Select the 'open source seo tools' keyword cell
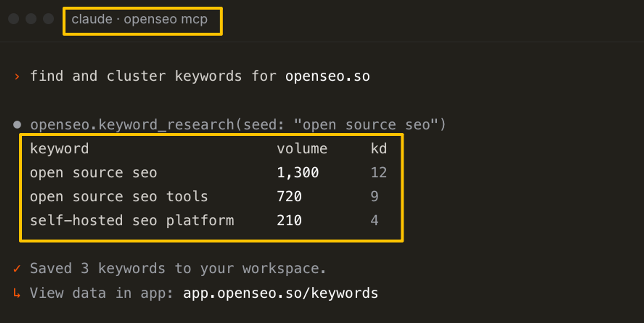 [119, 197]
